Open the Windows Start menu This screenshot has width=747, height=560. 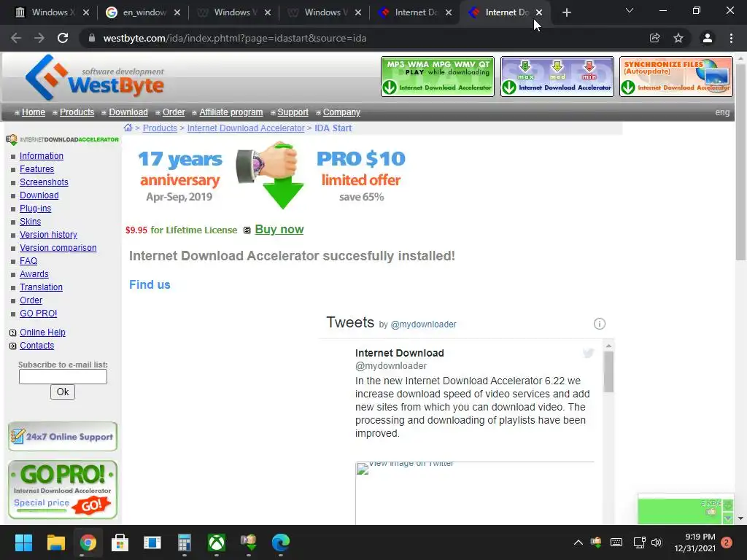coord(23,542)
